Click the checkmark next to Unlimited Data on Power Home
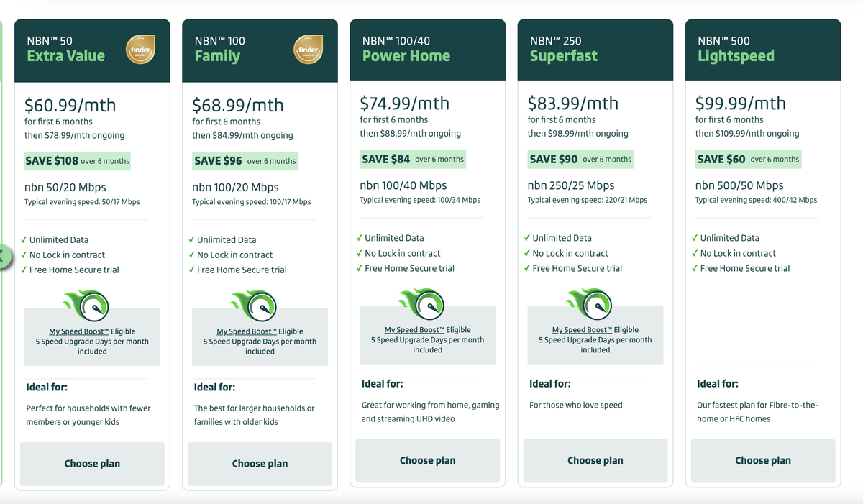This screenshot has height=504, width=863. (x=360, y=238)
